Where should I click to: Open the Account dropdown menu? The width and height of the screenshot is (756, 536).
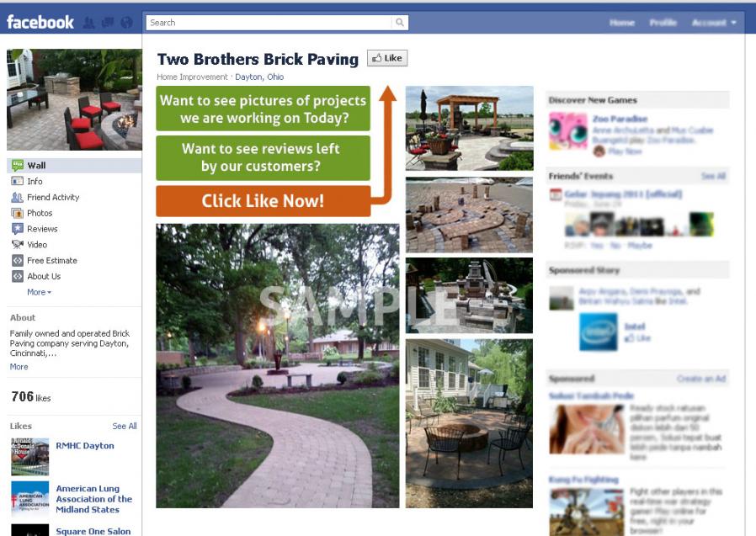(714, 23)
